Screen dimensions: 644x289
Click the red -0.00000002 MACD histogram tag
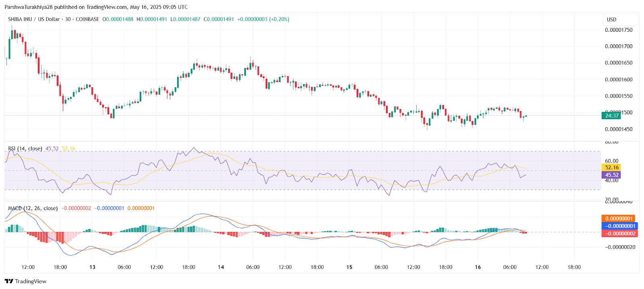coord(619,233)
